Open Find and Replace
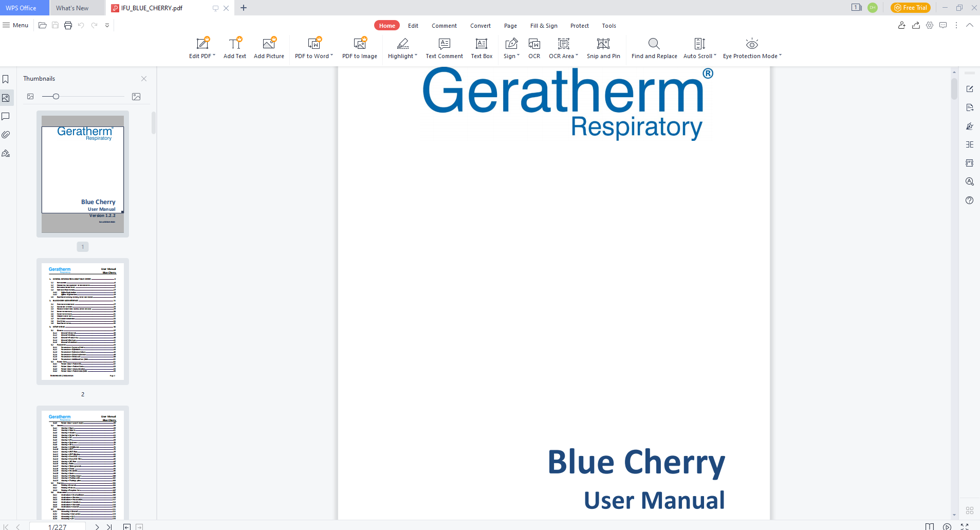980x530 pixels. pos(654,48)
